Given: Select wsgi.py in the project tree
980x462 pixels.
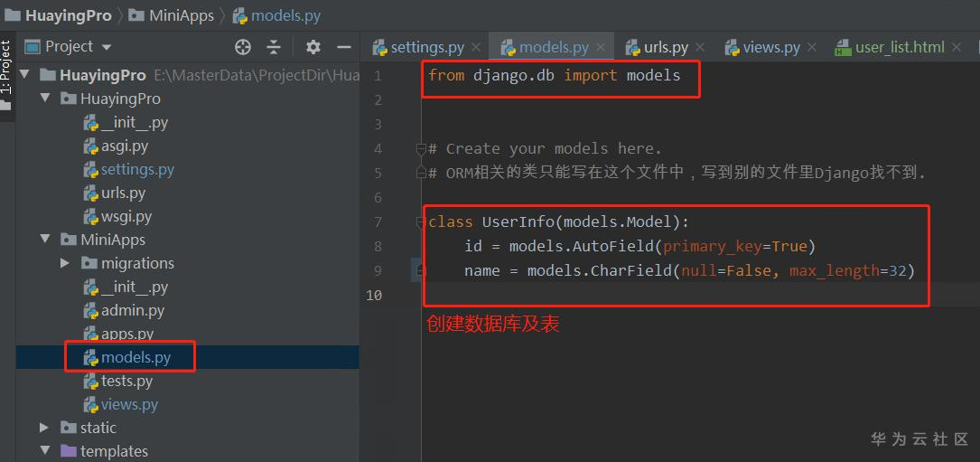Looking at the screenshot, I should point(126,217).
